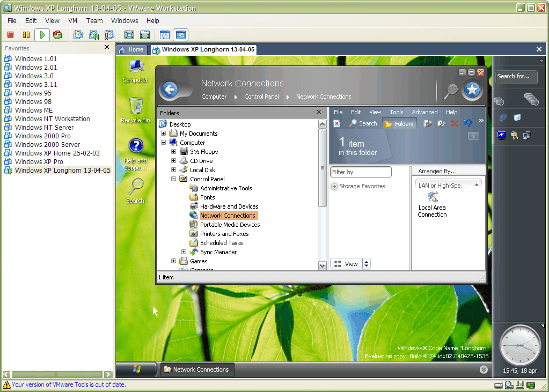
Task: Click the Delete red X toolbar icon
Action: point(455,123)
